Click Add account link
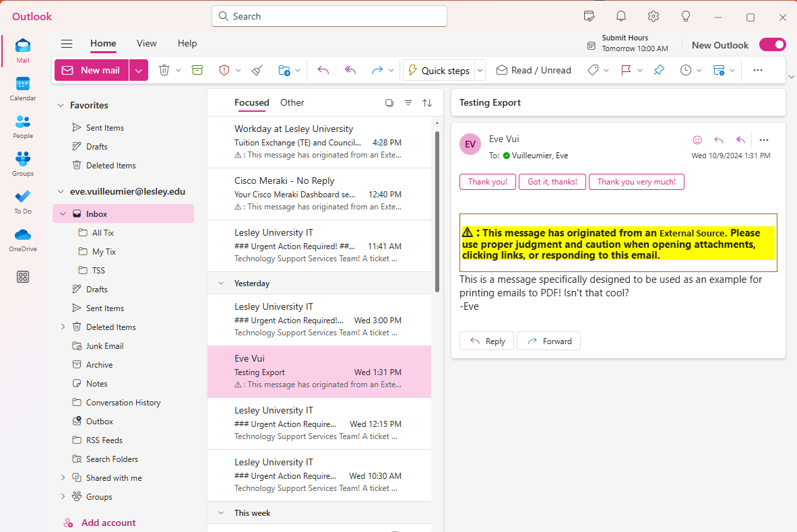 108,523
